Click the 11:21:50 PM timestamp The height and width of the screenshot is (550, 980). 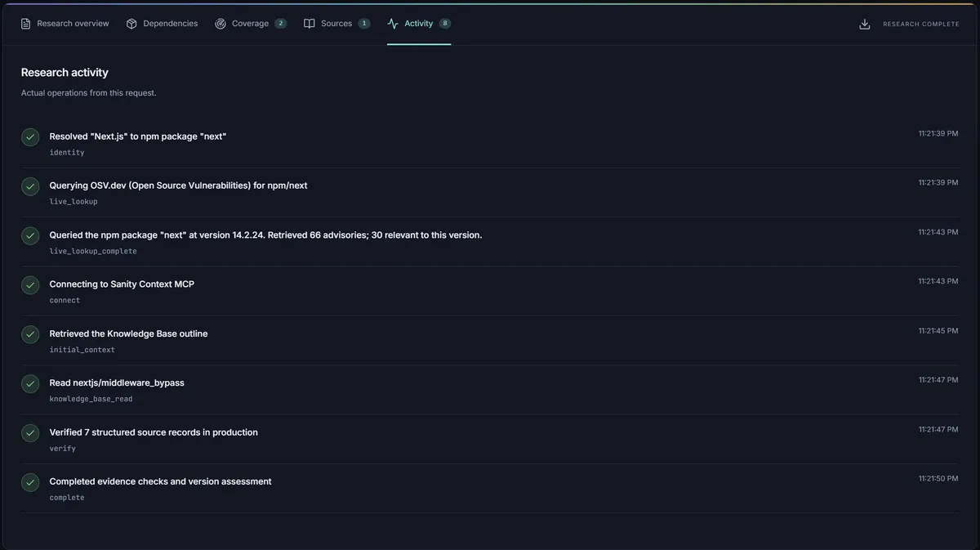point(938,478)
